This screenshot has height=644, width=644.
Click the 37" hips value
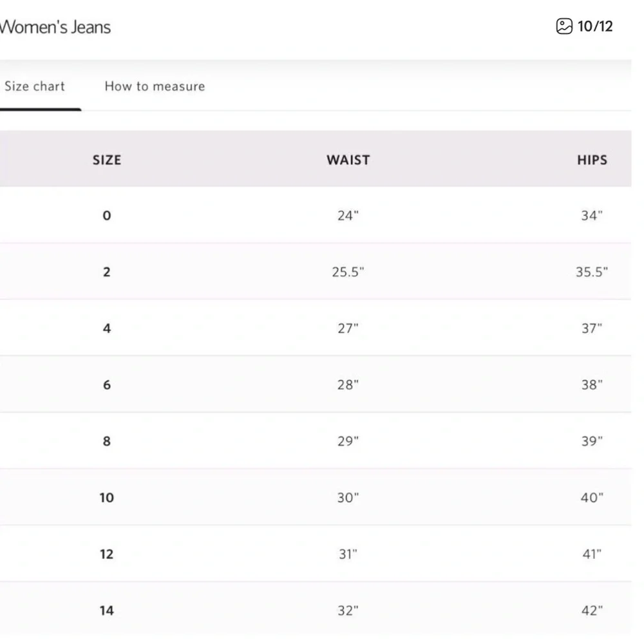tap(592, 328)
